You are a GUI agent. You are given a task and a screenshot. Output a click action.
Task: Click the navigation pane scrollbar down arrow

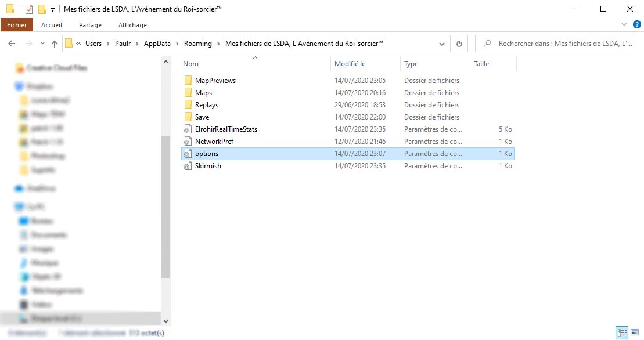(x=166, y=321)
